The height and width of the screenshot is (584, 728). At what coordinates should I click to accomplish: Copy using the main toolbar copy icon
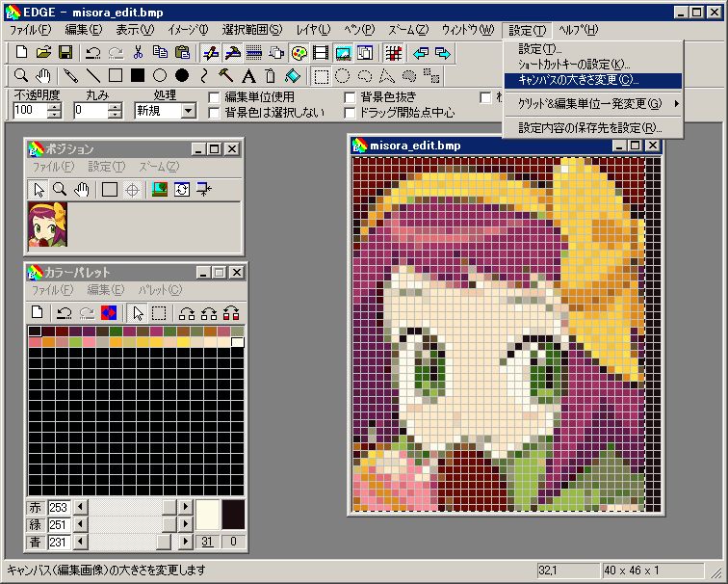coord(160,52)
